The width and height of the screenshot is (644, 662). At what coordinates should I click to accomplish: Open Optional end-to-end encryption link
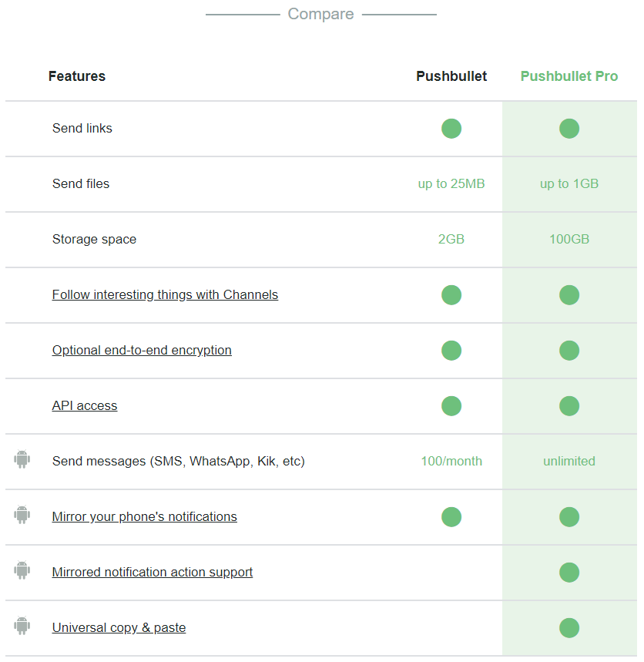[x=142, y=351]
